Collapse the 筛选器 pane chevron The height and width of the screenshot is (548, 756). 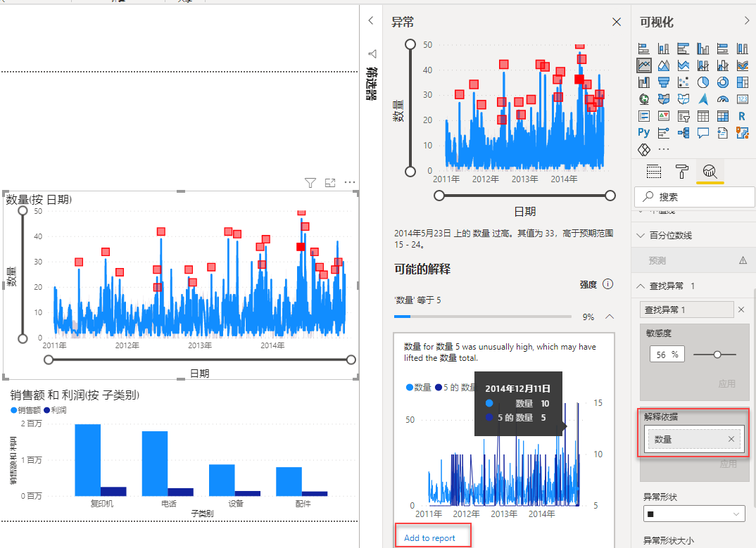coord(371,20)
